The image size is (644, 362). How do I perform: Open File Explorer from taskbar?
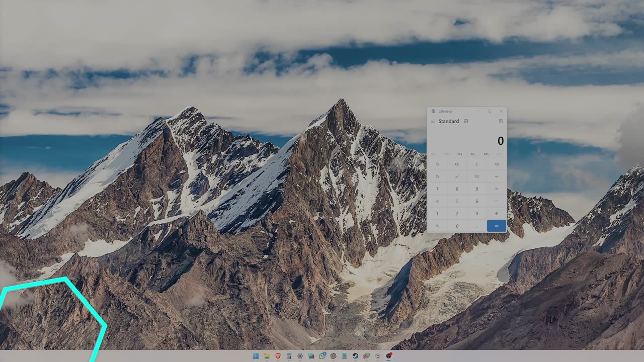pos(267,356)
